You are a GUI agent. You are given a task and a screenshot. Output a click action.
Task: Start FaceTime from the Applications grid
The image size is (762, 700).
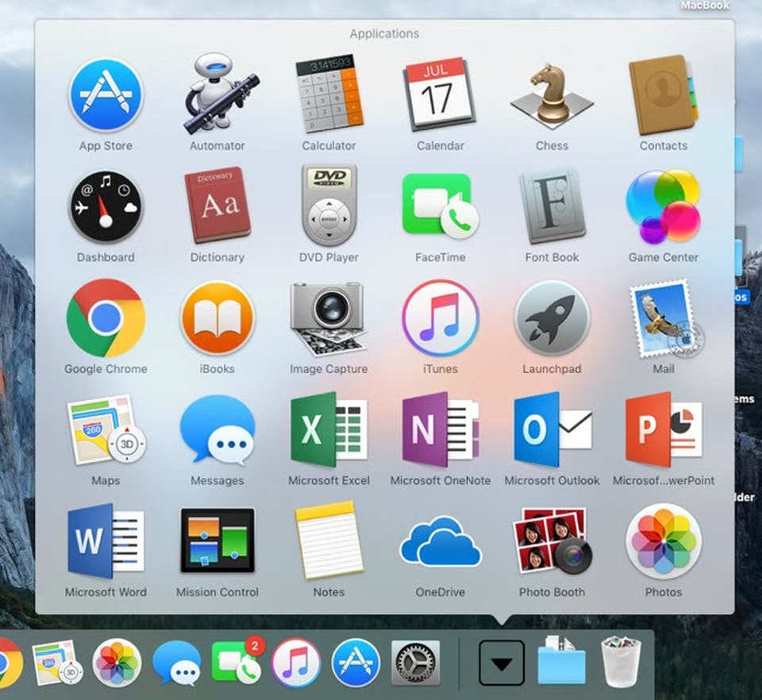point(441,206)
